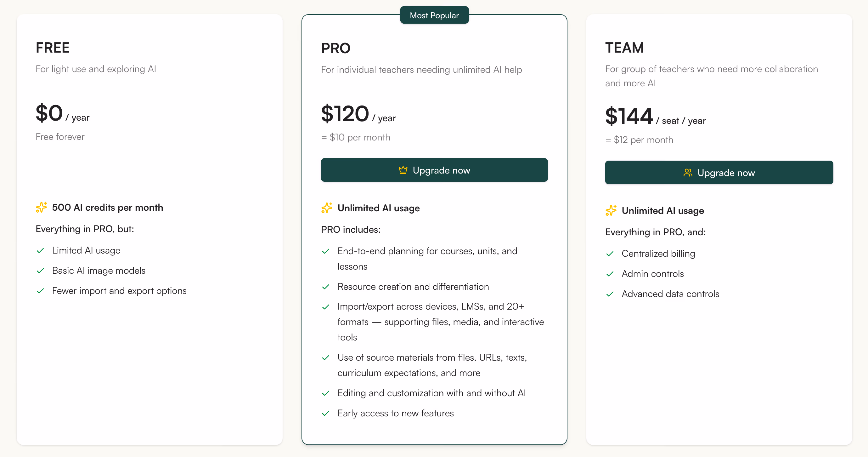Click the people icon on TEAM upgrade button

[x=687, y=173]
